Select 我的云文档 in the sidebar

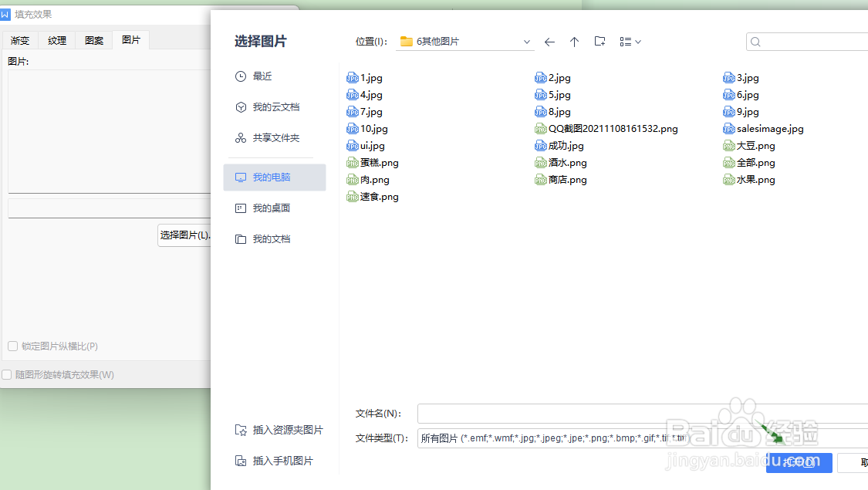(x=276, y=106)
